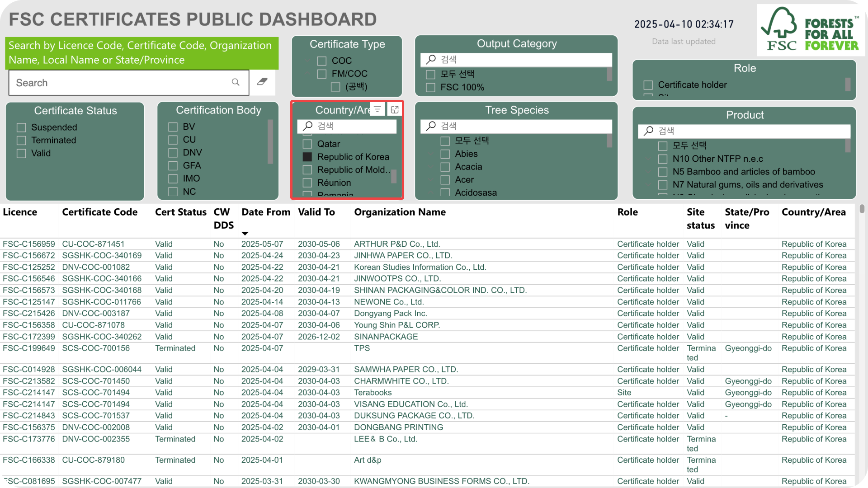Click the main table vertical scrollbar thumb
Viewport: 868px width, 488px height.
tap(862, 208)
